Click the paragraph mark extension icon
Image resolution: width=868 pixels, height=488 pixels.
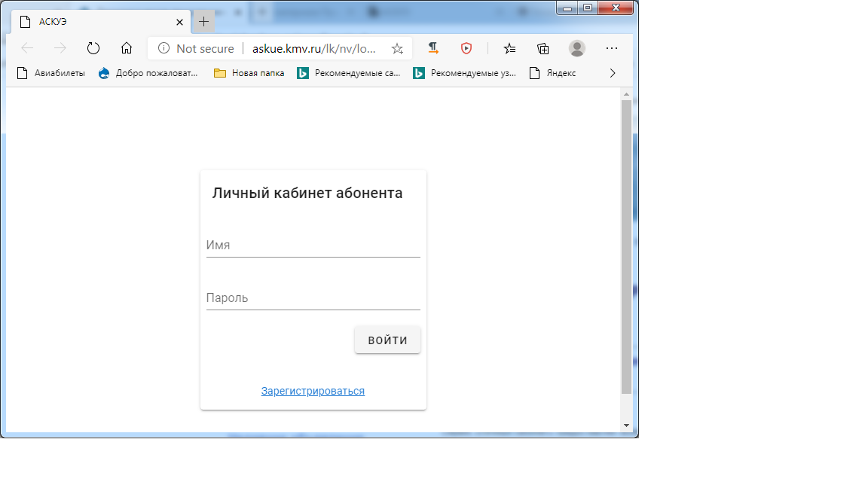(x=433, y=48)
